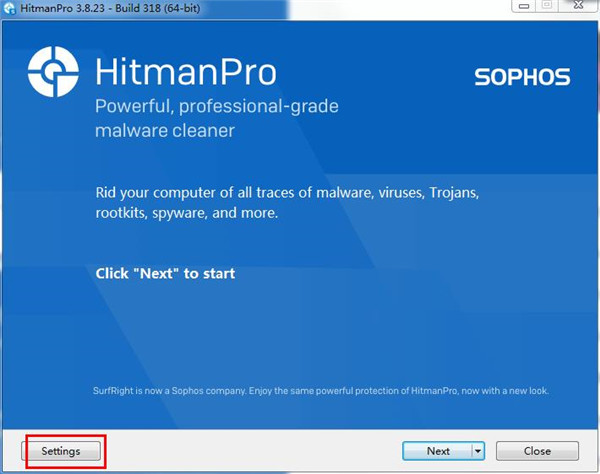
Task: Click the Close button at the bottom
Action: tap(537, 451)
